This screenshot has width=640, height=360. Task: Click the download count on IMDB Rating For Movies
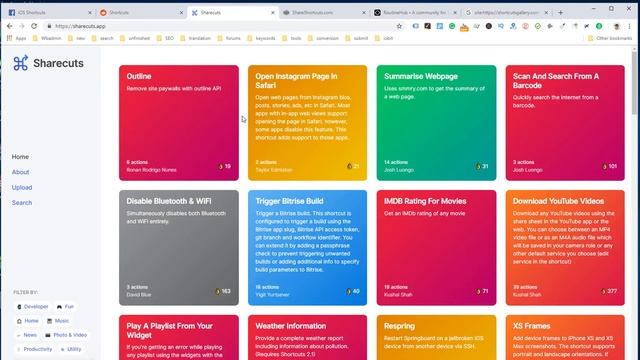pos(482,291)
